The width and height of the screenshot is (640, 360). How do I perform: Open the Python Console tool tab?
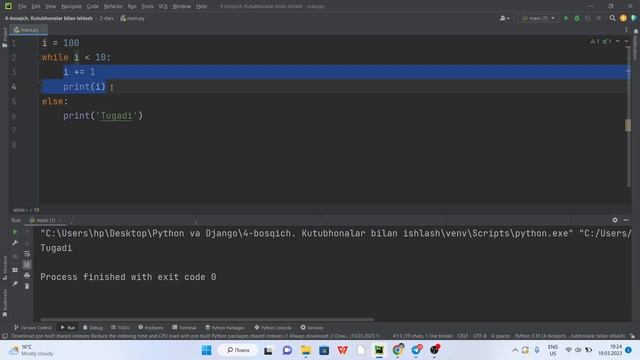coord(273,328)
